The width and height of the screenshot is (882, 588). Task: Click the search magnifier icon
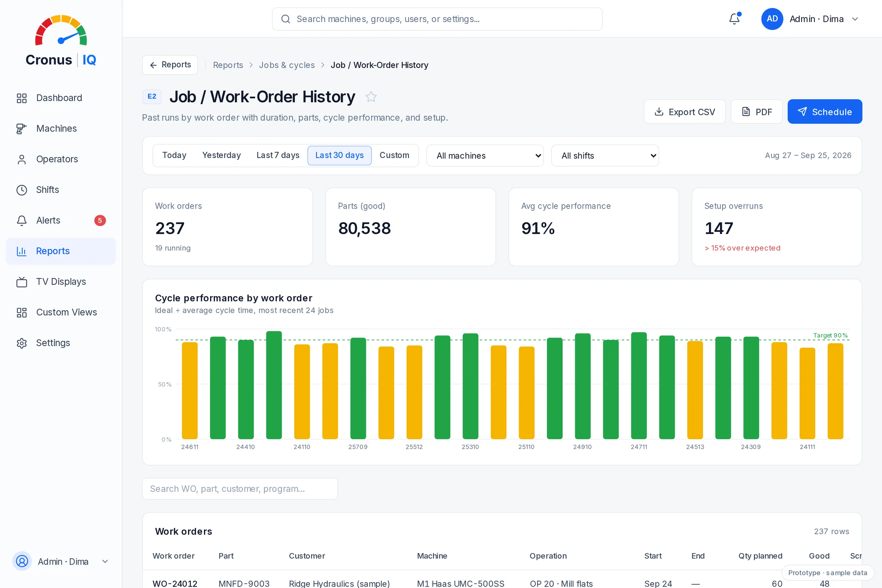pyautogui.click(x=286, y=19)
